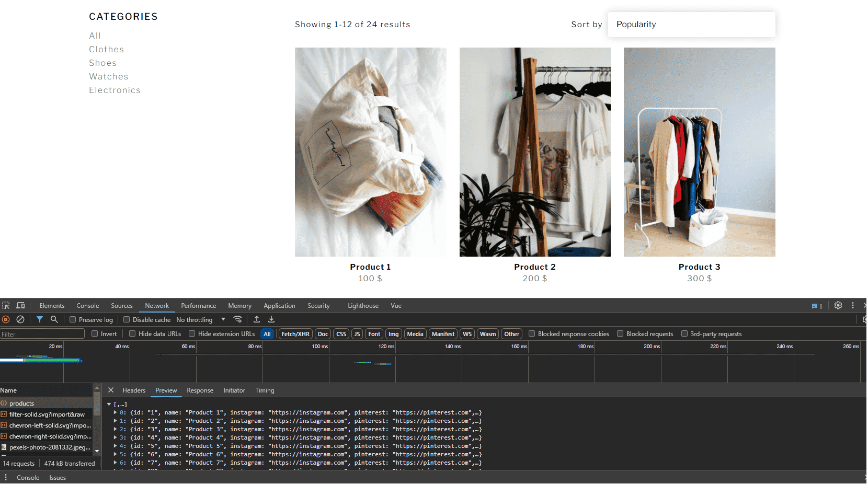
Task: Click the filter-solid.svg request icon
Action: (x=4, y=414)
